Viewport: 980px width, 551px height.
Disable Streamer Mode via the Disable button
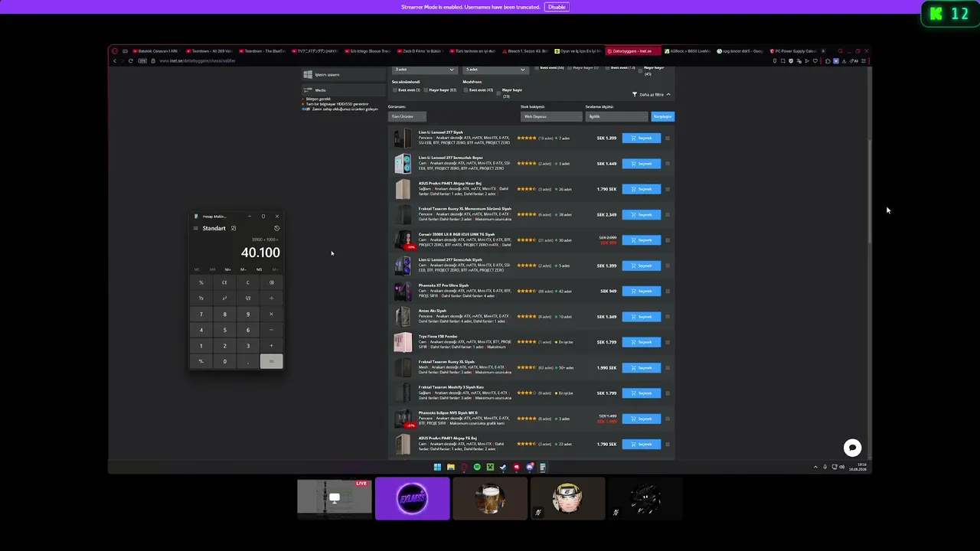557,7
